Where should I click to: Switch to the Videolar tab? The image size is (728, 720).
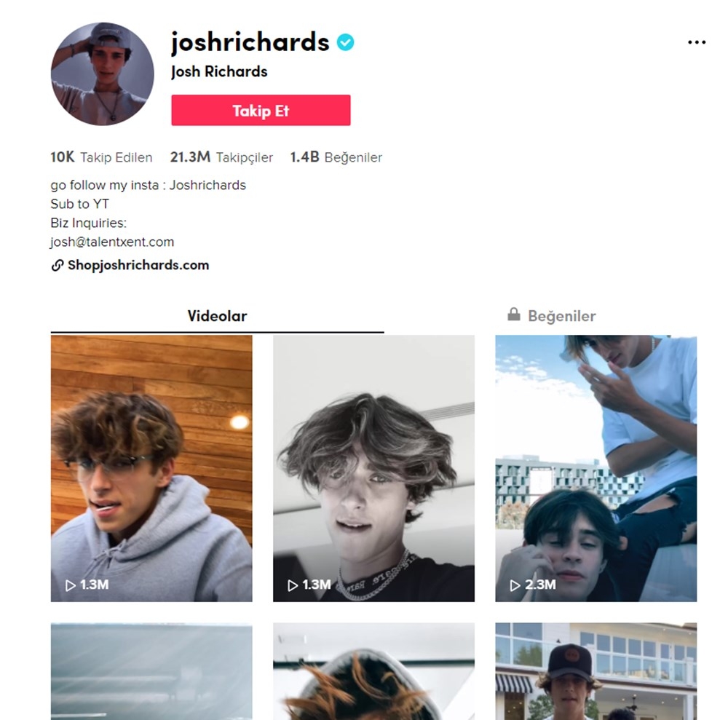click(217, 316)
